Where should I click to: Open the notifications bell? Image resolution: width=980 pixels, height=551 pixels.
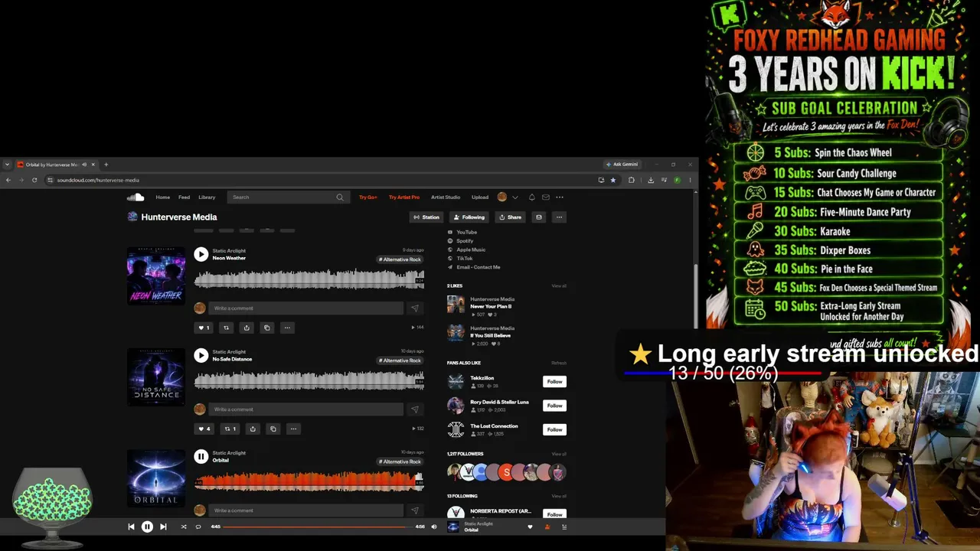tap(532, 197)
